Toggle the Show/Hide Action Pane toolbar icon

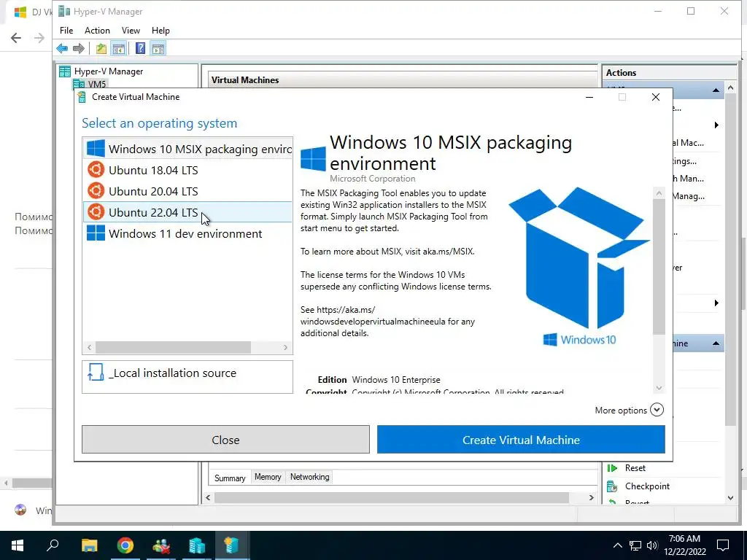coord(158,49)
